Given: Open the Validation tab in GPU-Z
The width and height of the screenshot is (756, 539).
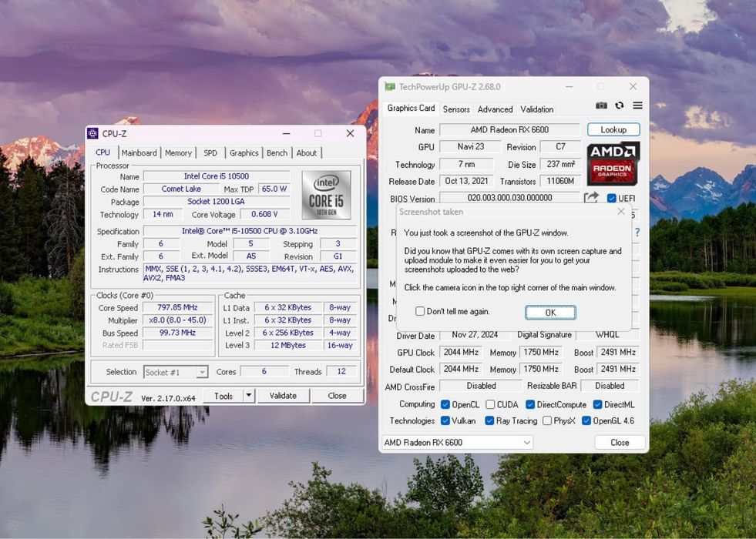Looking at the screenshot, I should (536, 109).
